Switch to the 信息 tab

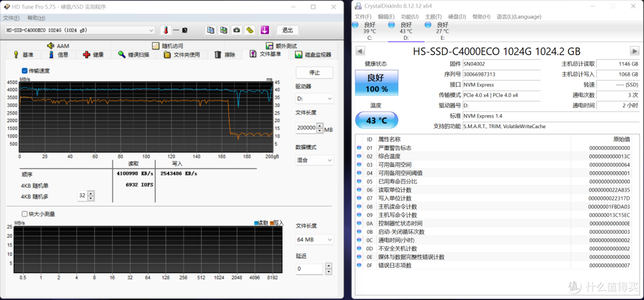(x=58, y=55)
